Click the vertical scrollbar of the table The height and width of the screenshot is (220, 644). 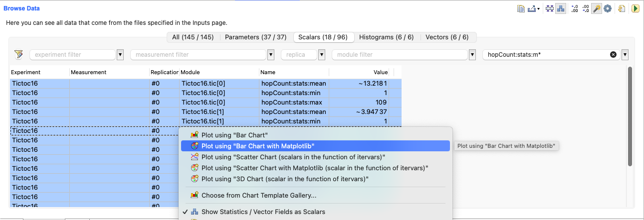pyautogui.click(x=630, y=116)
